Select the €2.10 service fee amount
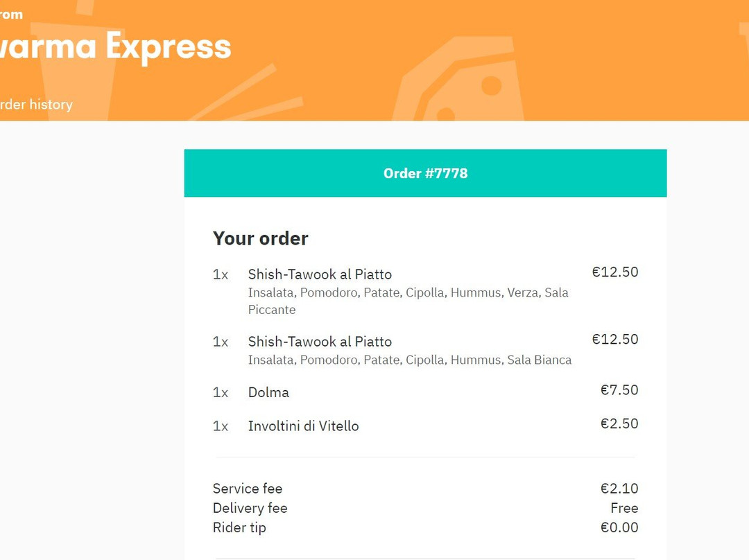 point(619,488)
